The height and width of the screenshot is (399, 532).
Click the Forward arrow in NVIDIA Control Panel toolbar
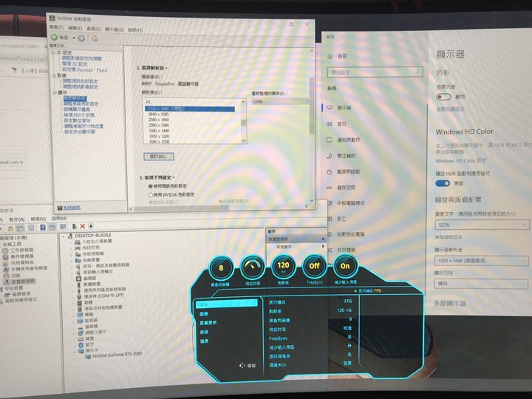81,38
